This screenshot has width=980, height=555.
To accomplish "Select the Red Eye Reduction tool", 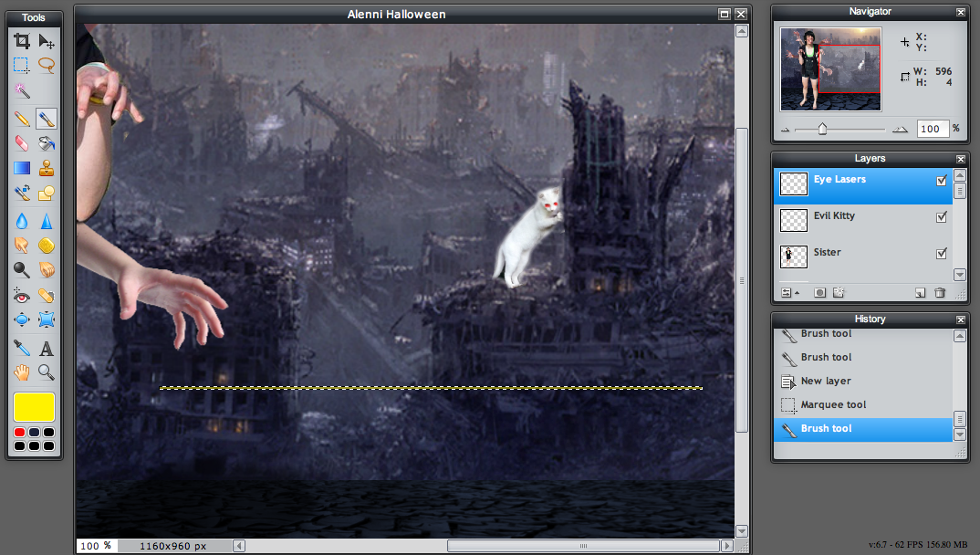I will [22, 296].
